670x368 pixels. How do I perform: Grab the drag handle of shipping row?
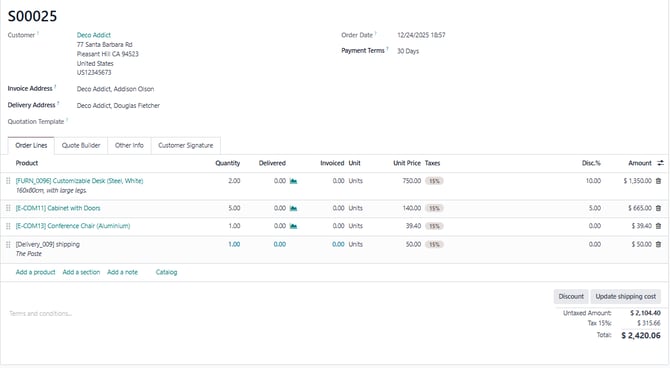tap(8, 244)
